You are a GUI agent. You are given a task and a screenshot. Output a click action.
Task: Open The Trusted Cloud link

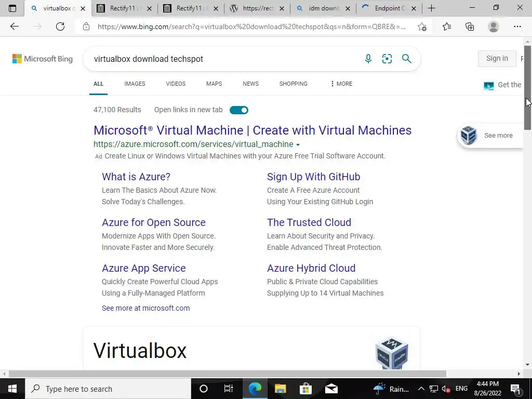coord(309,222)
